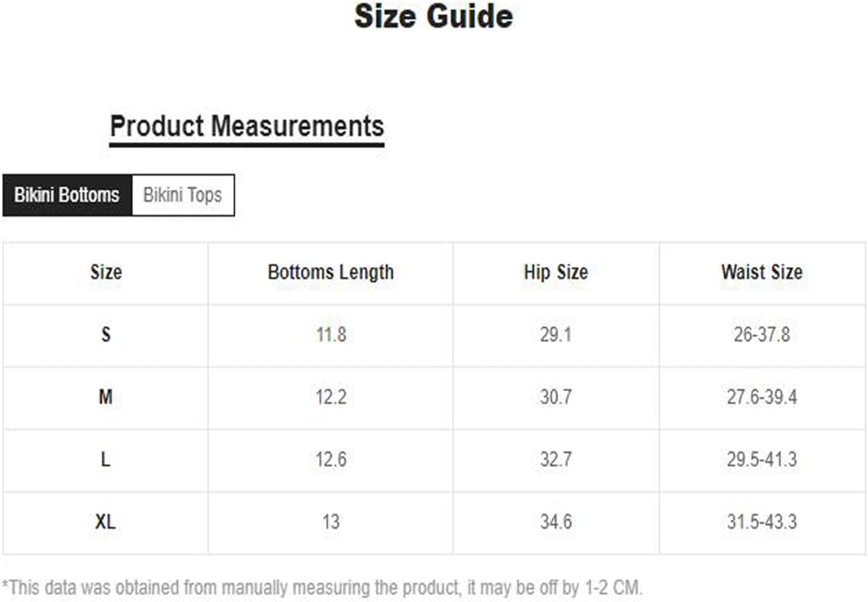Click the Product Measurements heading
Image resolution: width=868 pixels, height=602 pixels.
(247, 126)
